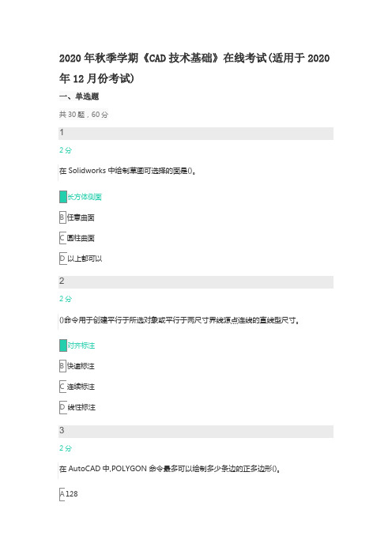The height and width of the screenshot is (555, 392).
Task: Click the question text about 直线型尺寸 command
Action: [179, 320]
